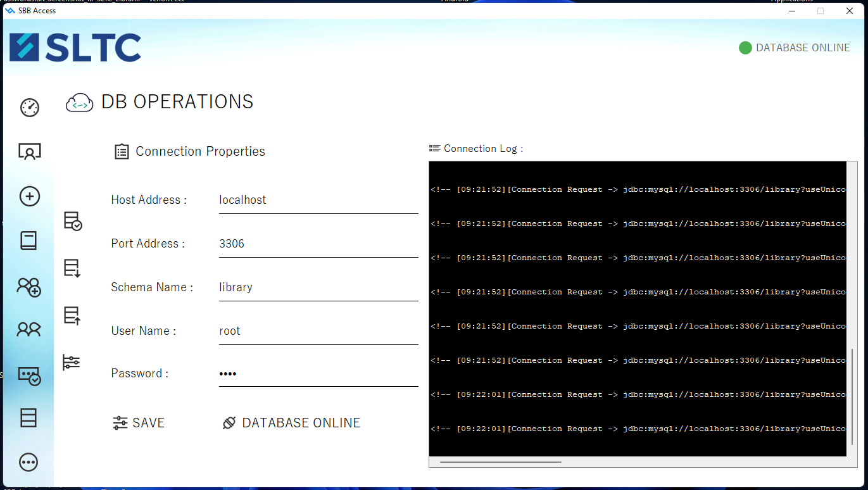Open the dashboard gauge icon in sidebar
Viewport: 868px width, 490px height.
click(x=30, y=108)
